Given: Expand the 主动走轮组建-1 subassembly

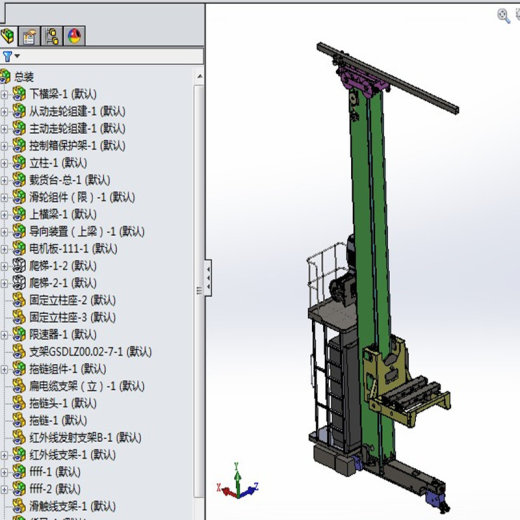Looking at the screenshot, I should tap(4, 129).
